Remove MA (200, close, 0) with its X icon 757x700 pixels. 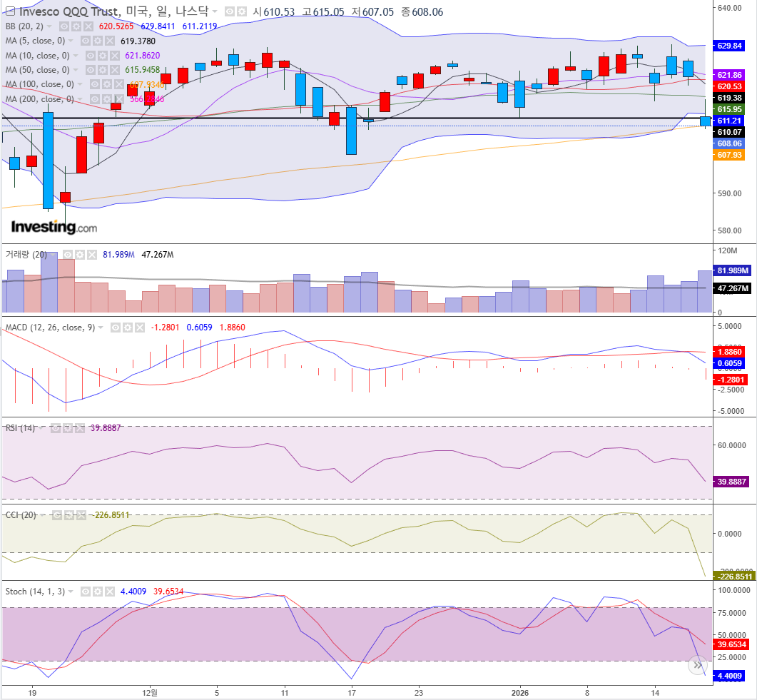(x=118, y=99)
